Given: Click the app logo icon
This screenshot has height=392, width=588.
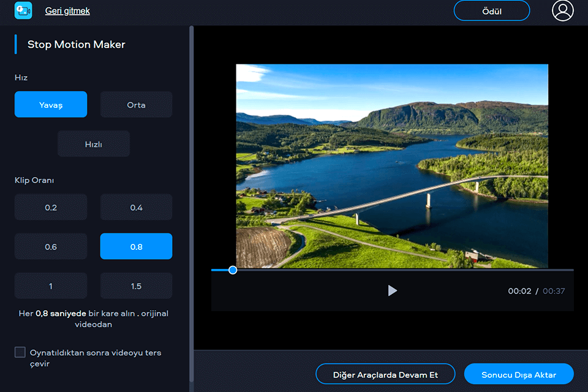Looking at the screenshot, I should (23, 10).
